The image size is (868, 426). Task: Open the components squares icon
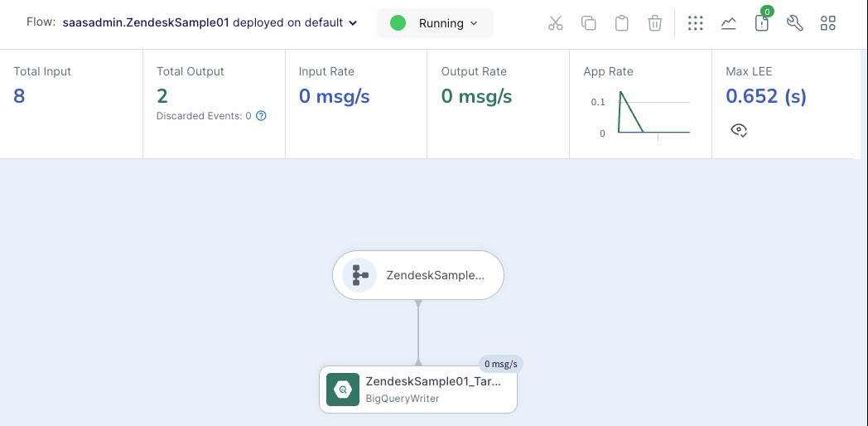click(828, 23)
